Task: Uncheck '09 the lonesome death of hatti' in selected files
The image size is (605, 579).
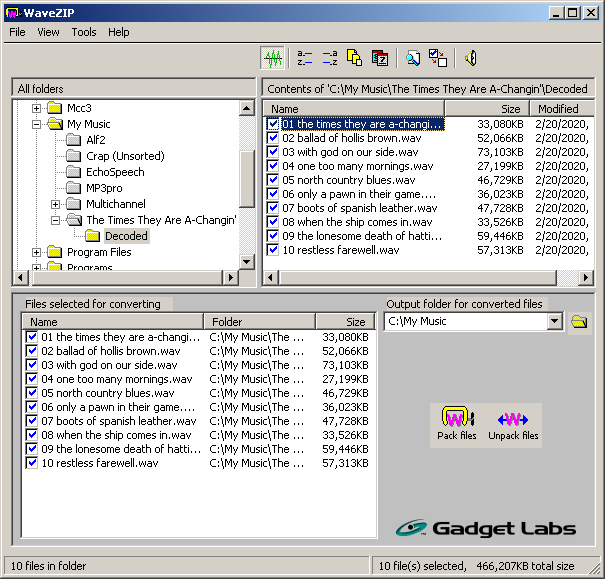Action: pyautogui.click(x=32, y=449)
